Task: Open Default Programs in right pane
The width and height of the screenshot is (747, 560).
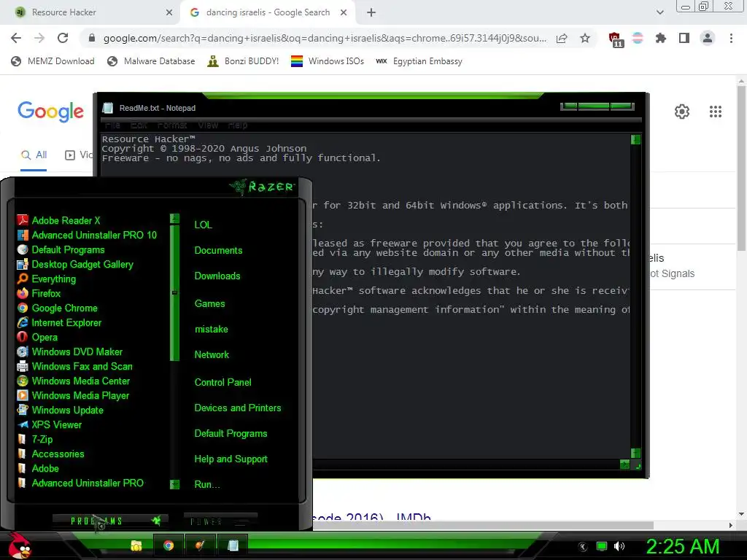Action: 231,434
